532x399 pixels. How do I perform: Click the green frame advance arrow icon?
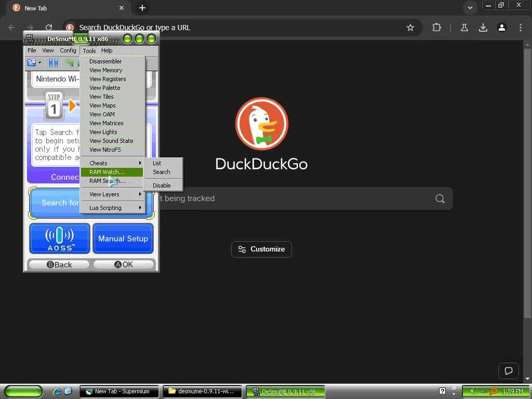coord(70,63)
